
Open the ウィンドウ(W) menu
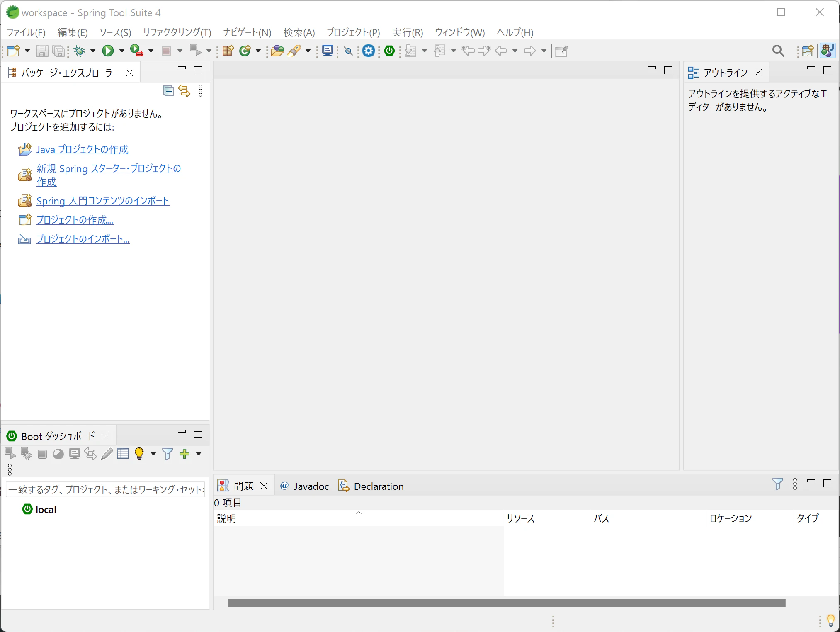click(x=460, y=32)
